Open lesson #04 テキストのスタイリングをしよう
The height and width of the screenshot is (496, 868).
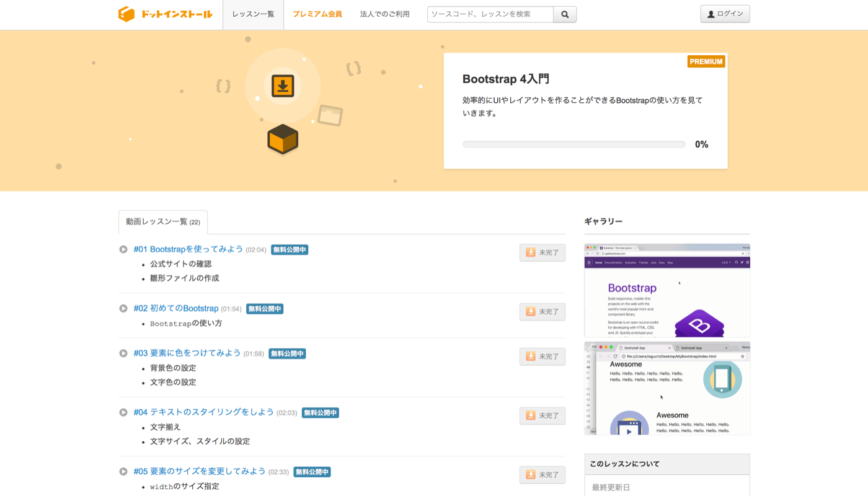pyautogui.click(x=204, y=412)
